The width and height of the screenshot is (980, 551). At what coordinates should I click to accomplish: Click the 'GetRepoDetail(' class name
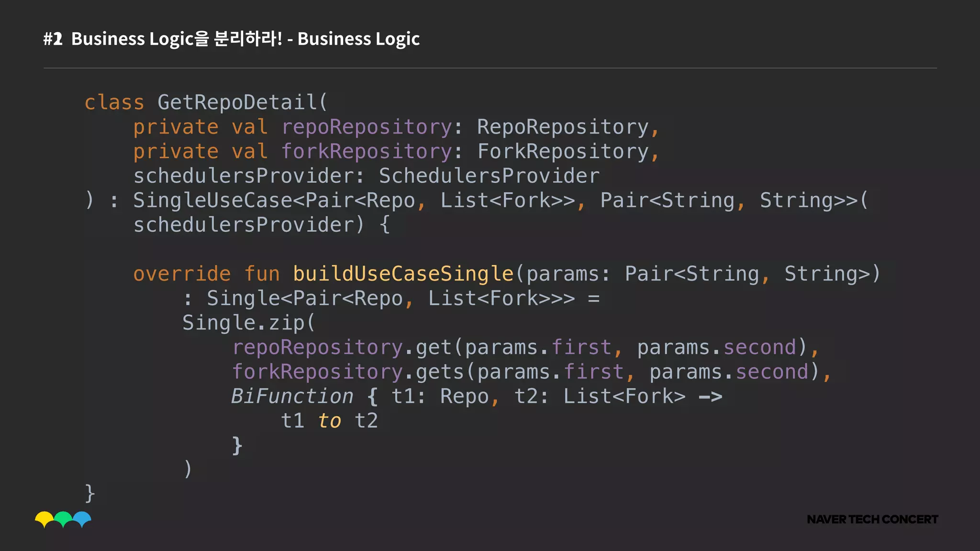point(243,102)
